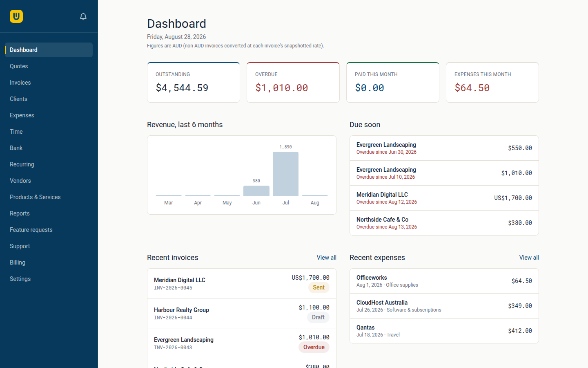Image resolution: width=588 pixels, height=368 pixels.
Task: Click the Draft status badge
Action: [x=318, y=317]
